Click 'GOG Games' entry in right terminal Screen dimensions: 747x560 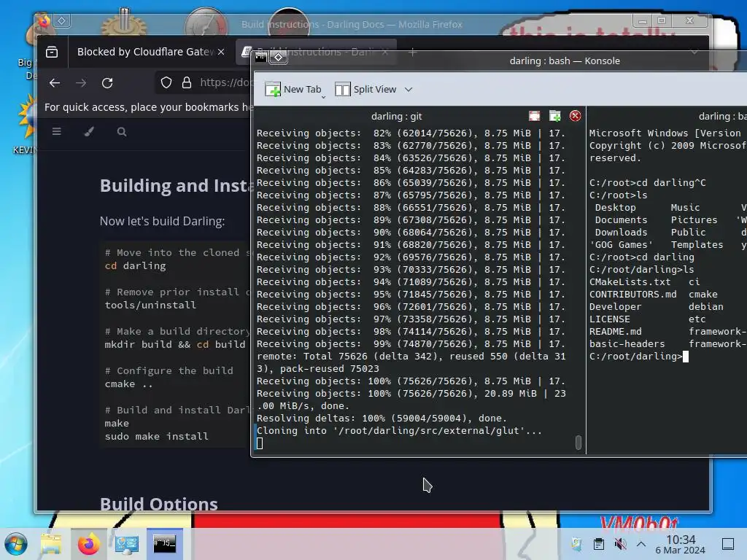click(622, 245)
